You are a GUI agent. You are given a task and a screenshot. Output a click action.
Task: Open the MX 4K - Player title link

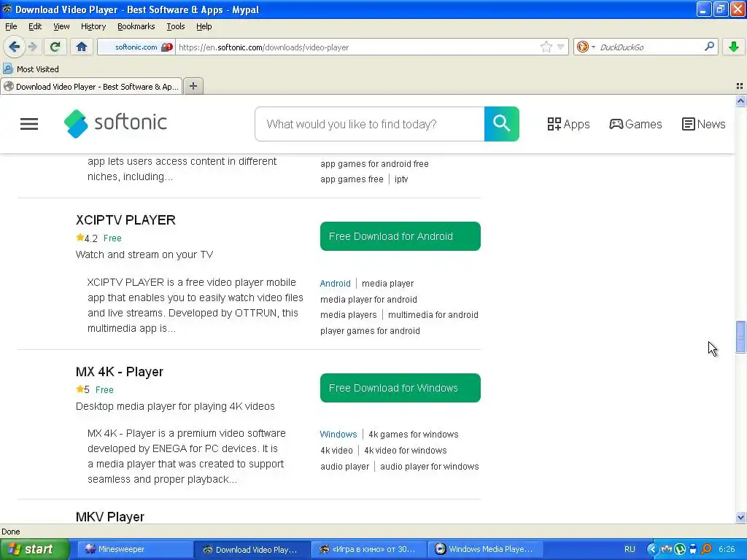coord(119,372)
